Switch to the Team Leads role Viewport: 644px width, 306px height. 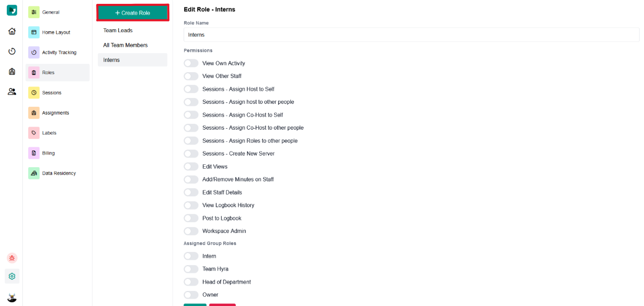point(117,30)
